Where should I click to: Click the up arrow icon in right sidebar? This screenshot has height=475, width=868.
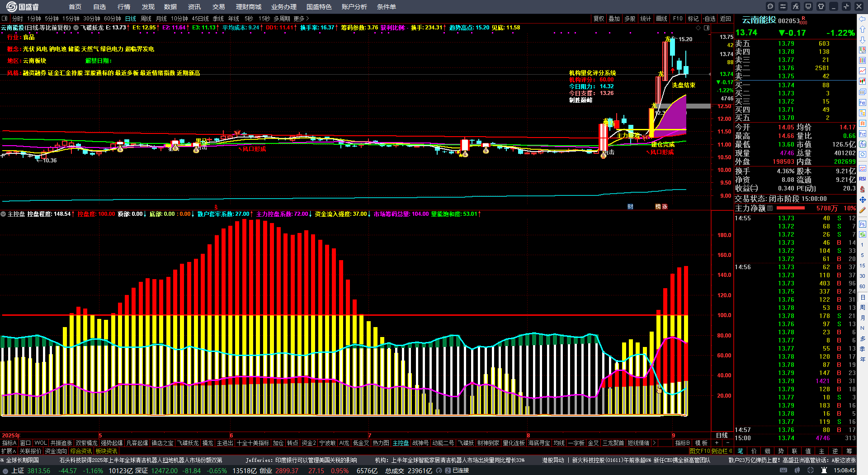click(x=863, y=29)
